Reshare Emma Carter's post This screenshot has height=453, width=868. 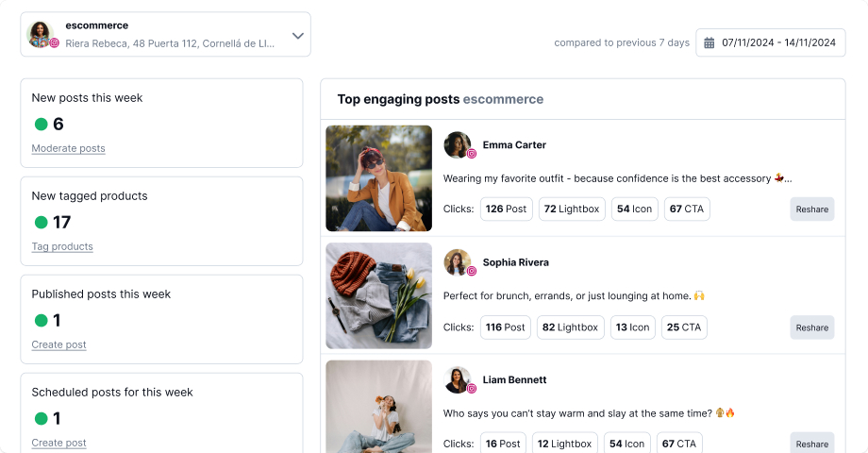[x=812, y=210]
